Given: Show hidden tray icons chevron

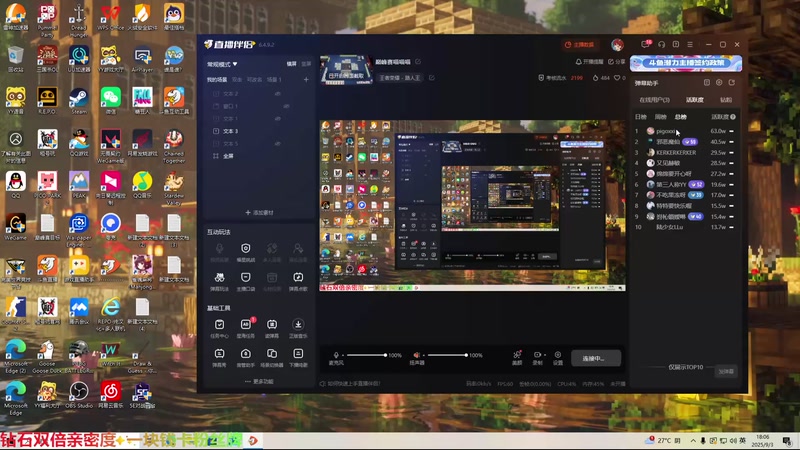Looking at the screenshot, I should coord(693,441).
